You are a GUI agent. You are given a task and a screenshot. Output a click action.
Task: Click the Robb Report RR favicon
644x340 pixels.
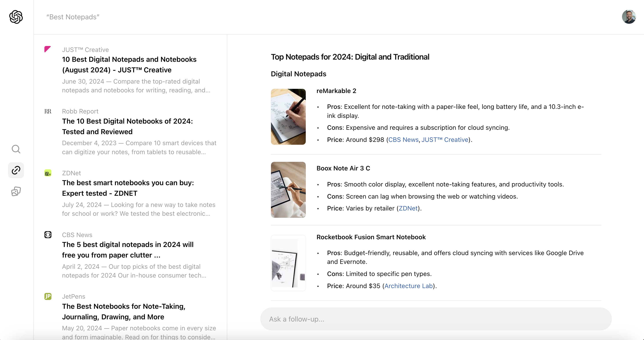coord(48,111)
